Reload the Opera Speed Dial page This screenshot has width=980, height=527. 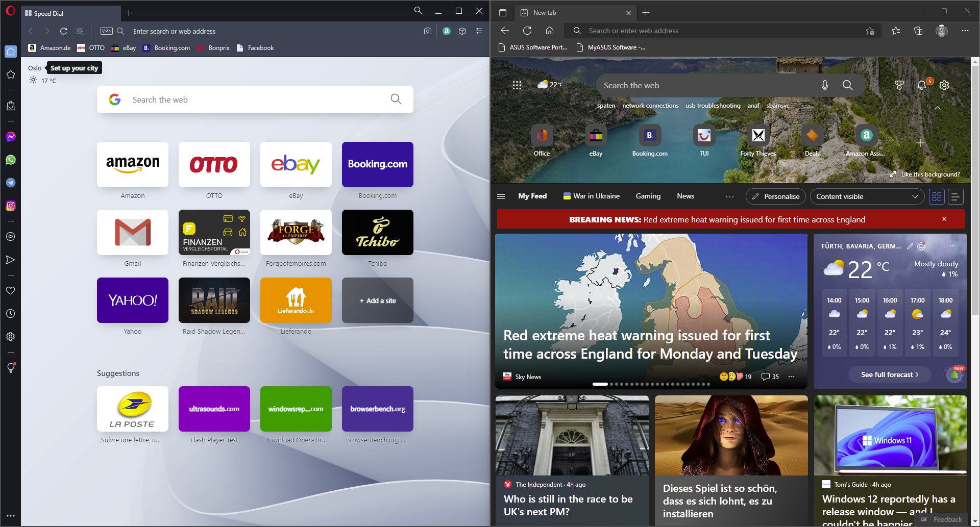pyautogui.click(x=63, y=31)
